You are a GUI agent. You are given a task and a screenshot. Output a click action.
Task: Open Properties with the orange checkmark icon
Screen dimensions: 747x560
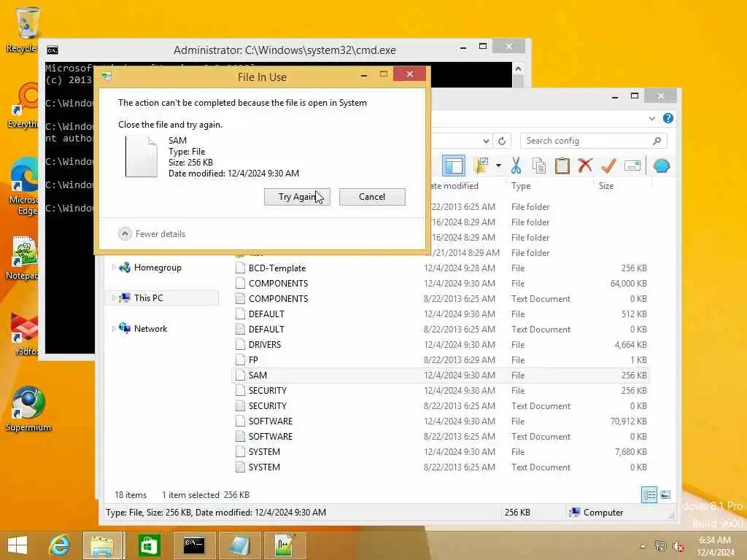[x=608, y=166]
